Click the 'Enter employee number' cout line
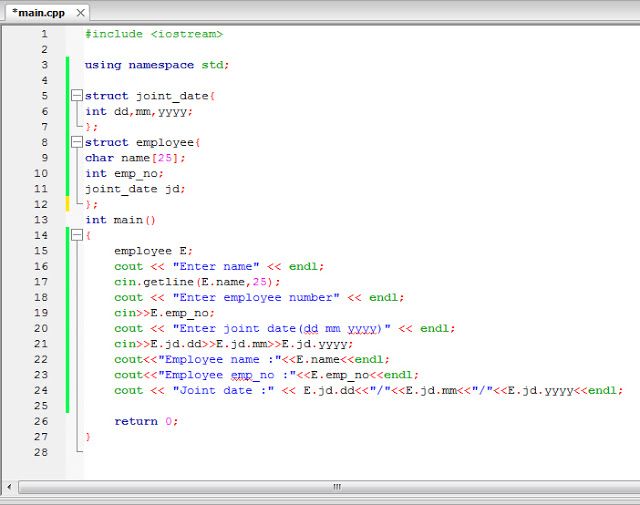The image size is (640, 505). 259,297
